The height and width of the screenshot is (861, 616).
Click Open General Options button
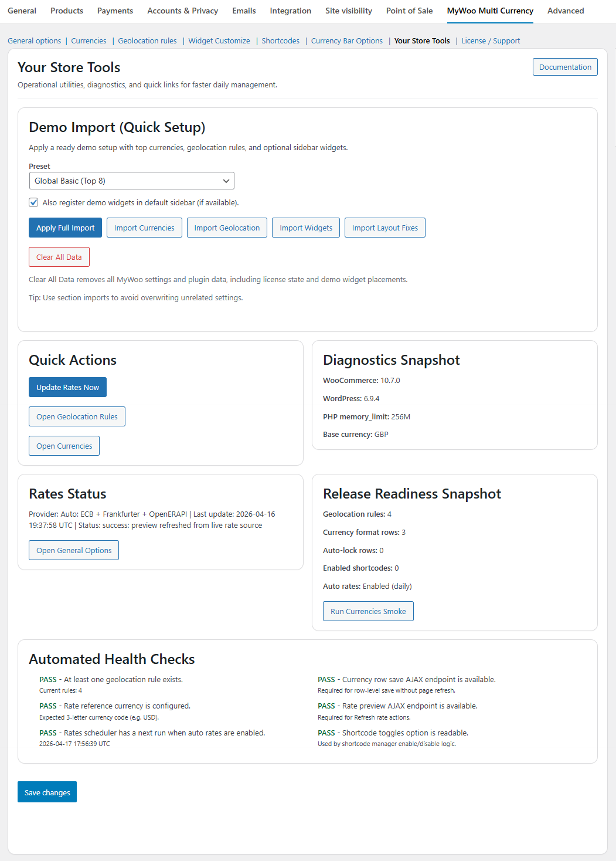click(74, 550)
